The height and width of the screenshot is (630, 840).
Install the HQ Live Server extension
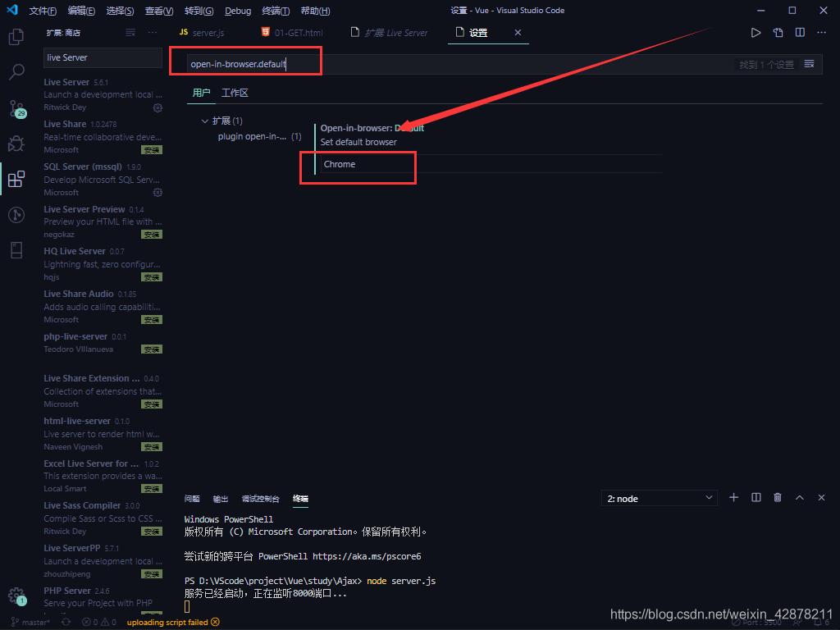pyautogui.click(x=152, y=277)
